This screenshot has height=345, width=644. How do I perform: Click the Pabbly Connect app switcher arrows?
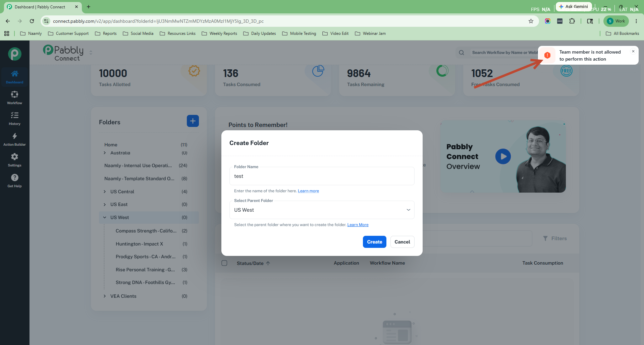point(91,53)
